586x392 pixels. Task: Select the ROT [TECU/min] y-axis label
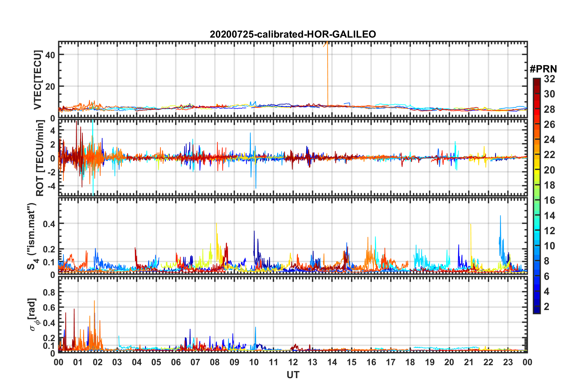click(x=40, y=158)
